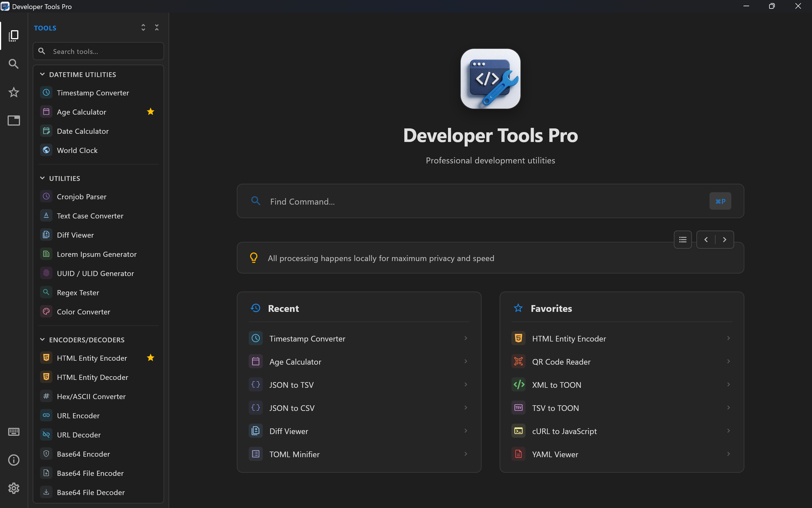Unfavorite Age Calculator via its gold star
The height and width of the screenshot is (508, 812).
click(x=151, y=111)
